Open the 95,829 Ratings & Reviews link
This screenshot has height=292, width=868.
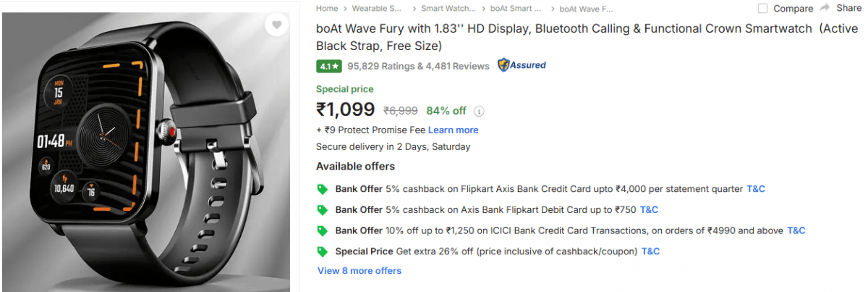pos(418,66)
